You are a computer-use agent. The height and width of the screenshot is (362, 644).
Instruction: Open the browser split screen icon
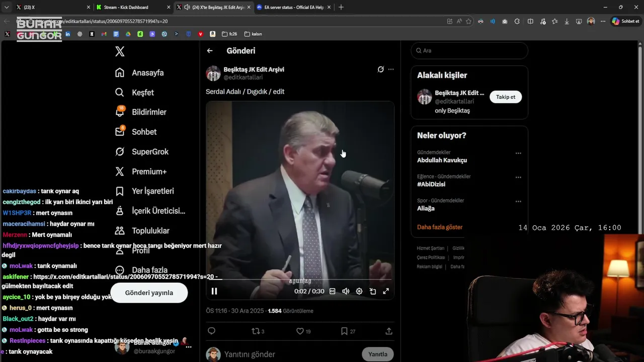(530, 21)
